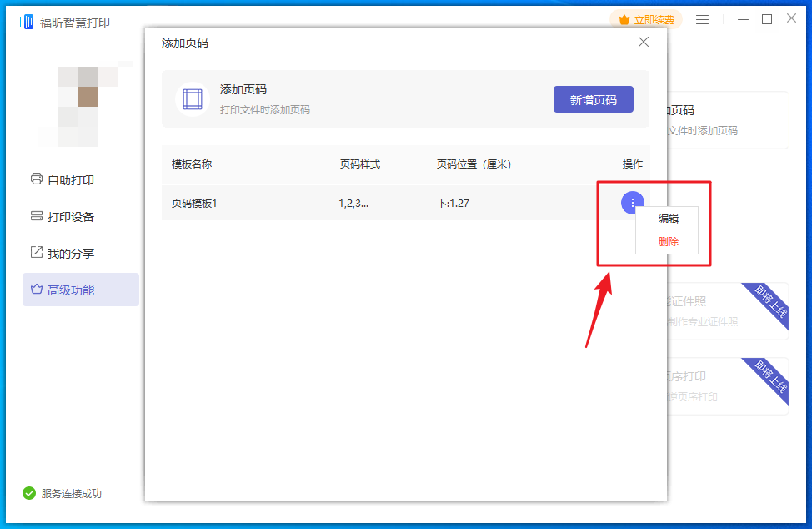Click the hamburger menu icon
This screenshot has width=812, height=529.
click(702, 18)
